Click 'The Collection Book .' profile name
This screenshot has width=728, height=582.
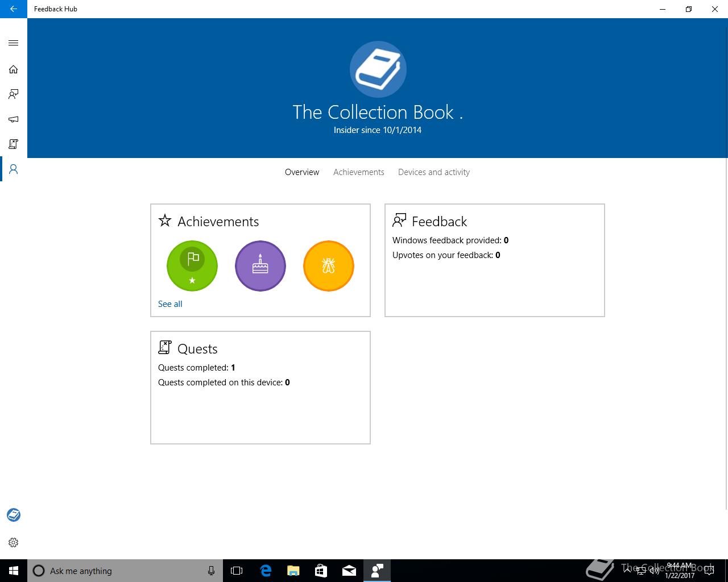click(x=378, y=113)
